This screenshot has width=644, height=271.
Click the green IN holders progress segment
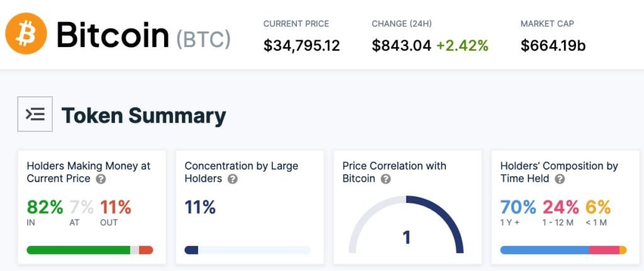78,250
